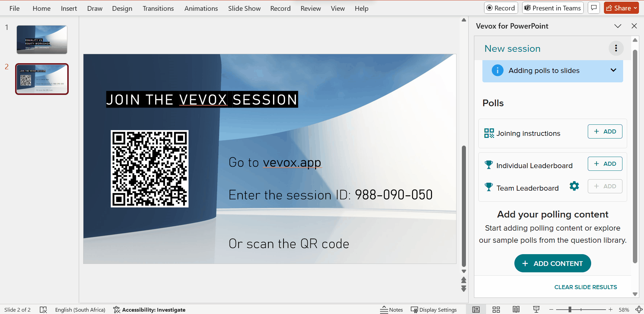Open Vevox task pane options chevron
The image size is (644, 314).
pyautogui.click(x=618, y=26)
